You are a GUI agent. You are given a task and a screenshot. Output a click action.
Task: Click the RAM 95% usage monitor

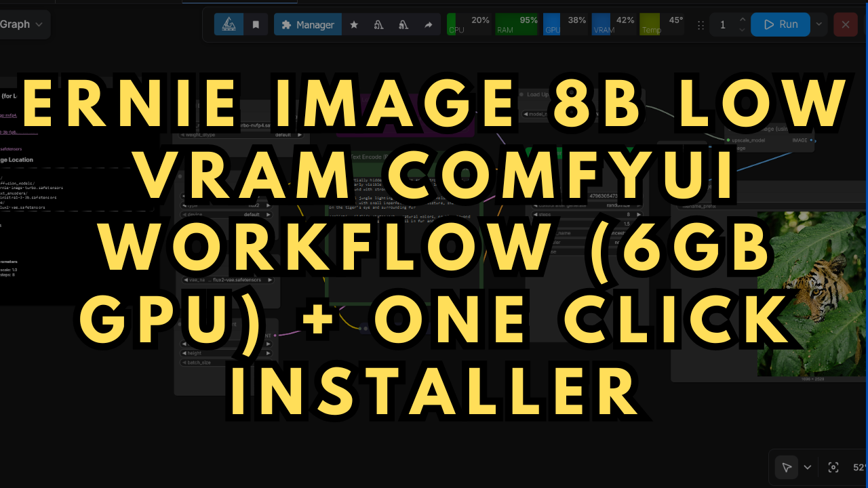tap(517, 24)
